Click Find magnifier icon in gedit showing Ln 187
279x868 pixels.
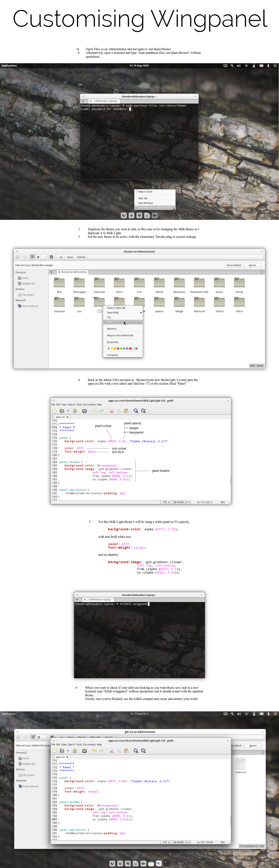tap(136, 751)
